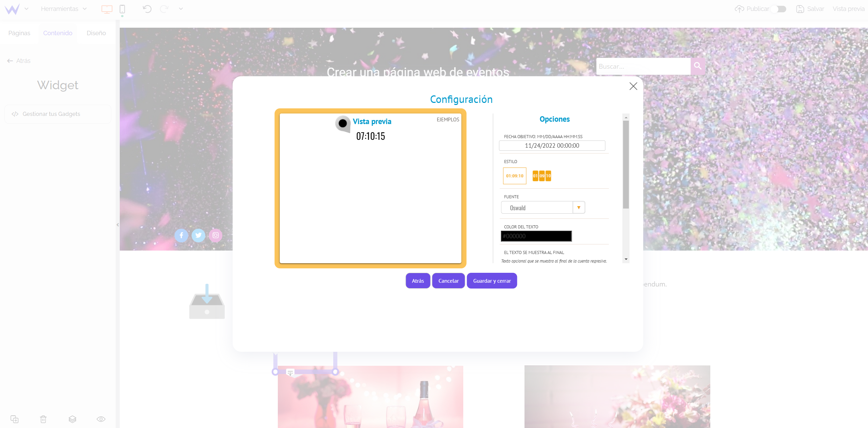Switch to desktop view icon
The width and height of the screenshot is (868, 428).
click(107, 9)
